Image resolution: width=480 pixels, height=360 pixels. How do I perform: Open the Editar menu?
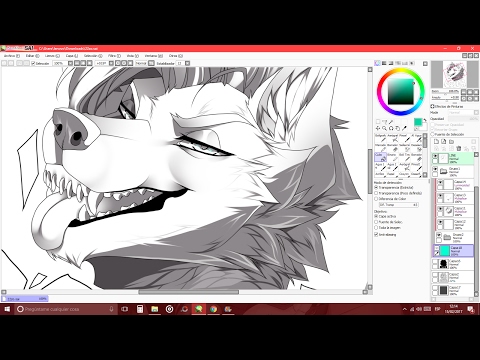coord(32,56)
